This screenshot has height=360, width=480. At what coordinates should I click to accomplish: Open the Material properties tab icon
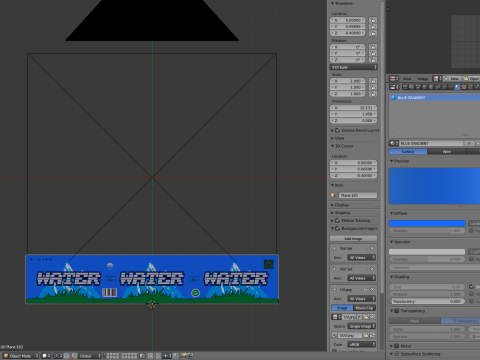pos(457,87)
